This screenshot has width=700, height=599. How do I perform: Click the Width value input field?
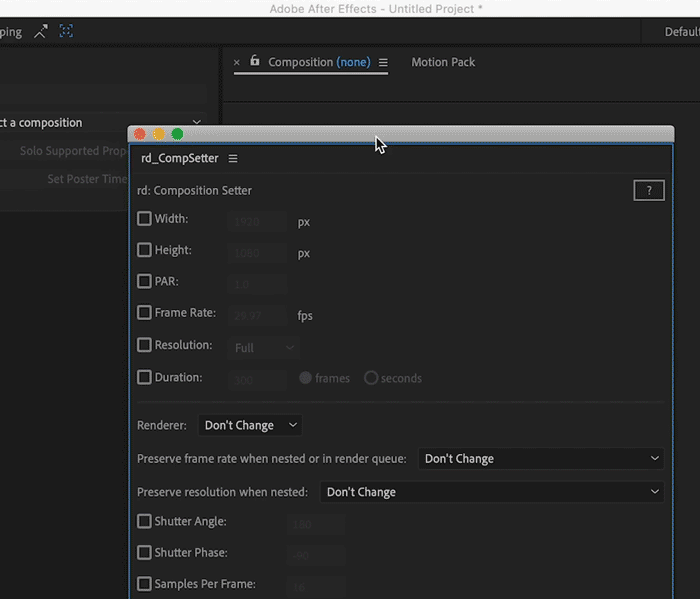coord(258,222)
